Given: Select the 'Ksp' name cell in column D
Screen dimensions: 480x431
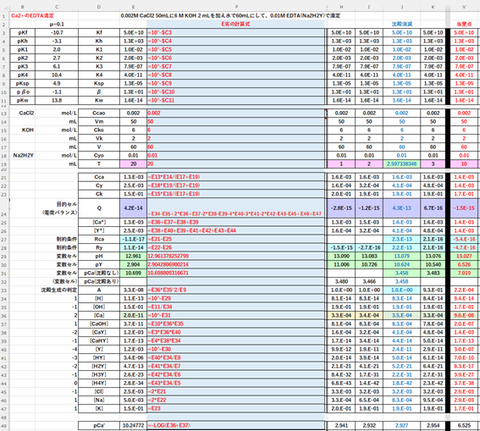Looking at the screenshot, I should click(99, 83).
